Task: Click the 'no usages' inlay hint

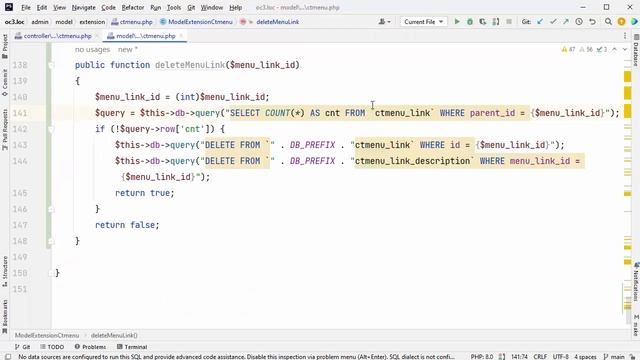Action: (92, 49)
